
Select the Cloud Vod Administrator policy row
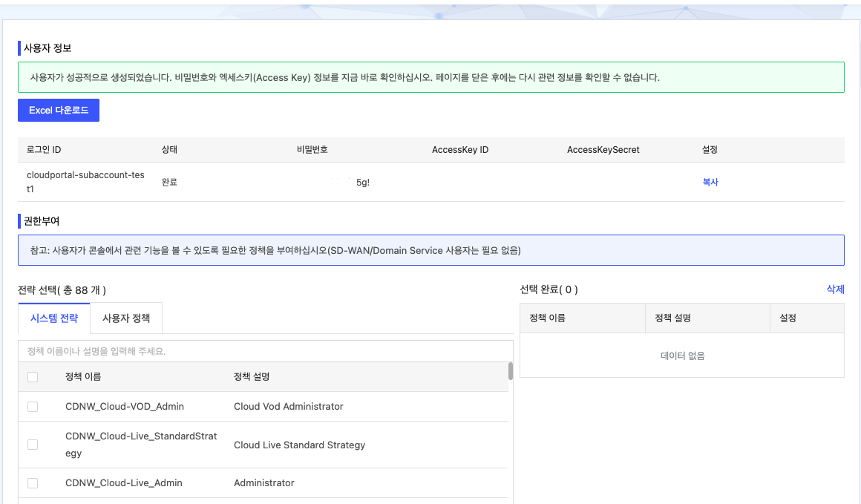click(x=288, y=407)
